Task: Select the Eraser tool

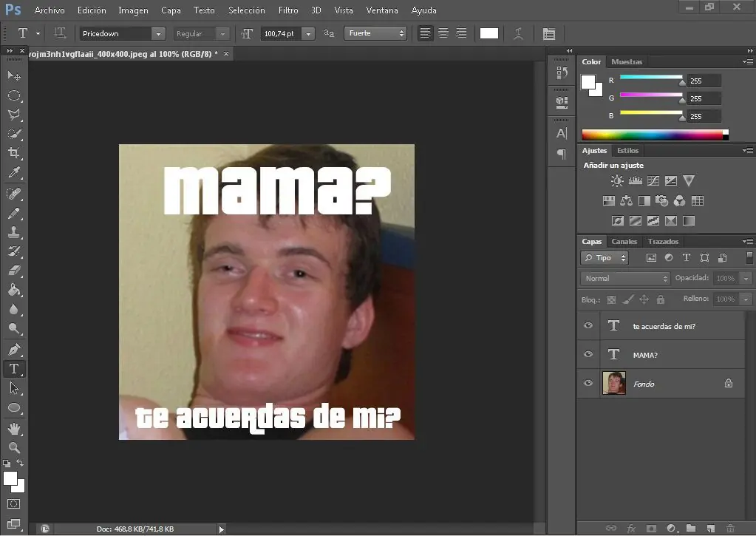Action: [14, 270]
